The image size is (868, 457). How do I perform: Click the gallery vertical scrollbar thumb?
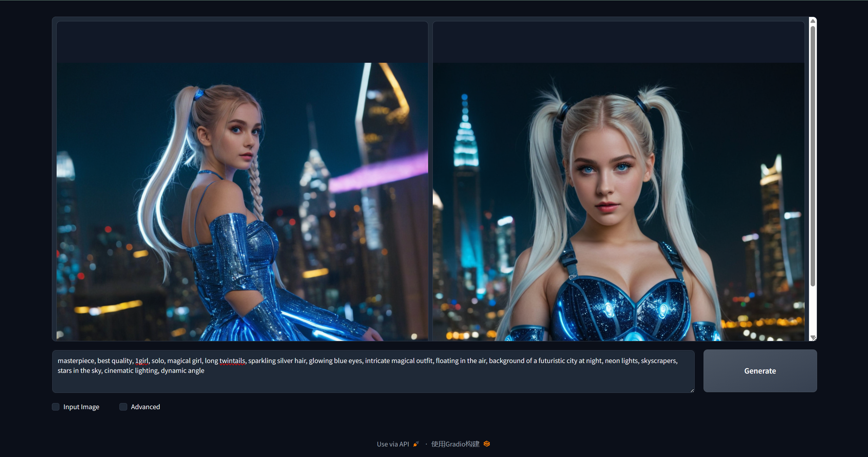tap(813, 156)
